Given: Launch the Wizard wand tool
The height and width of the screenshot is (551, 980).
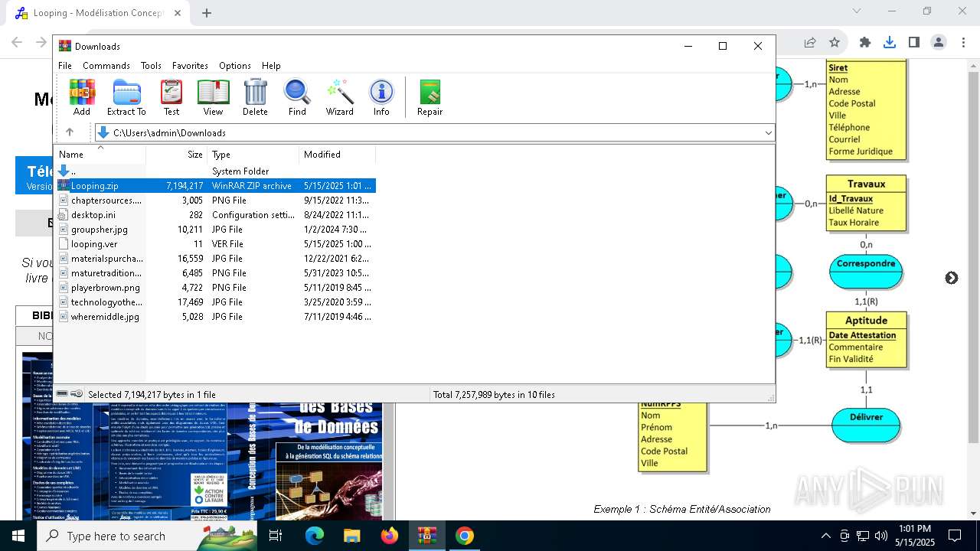Looking at the screenshot, I should [339, 97].
